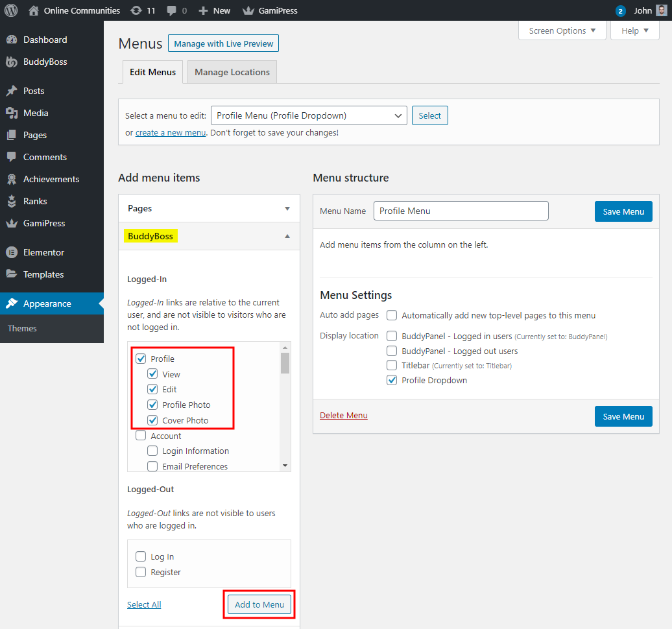The image size is (672, 629).
Task: Expand the Pages accordion section
Action: click(209, 209)
